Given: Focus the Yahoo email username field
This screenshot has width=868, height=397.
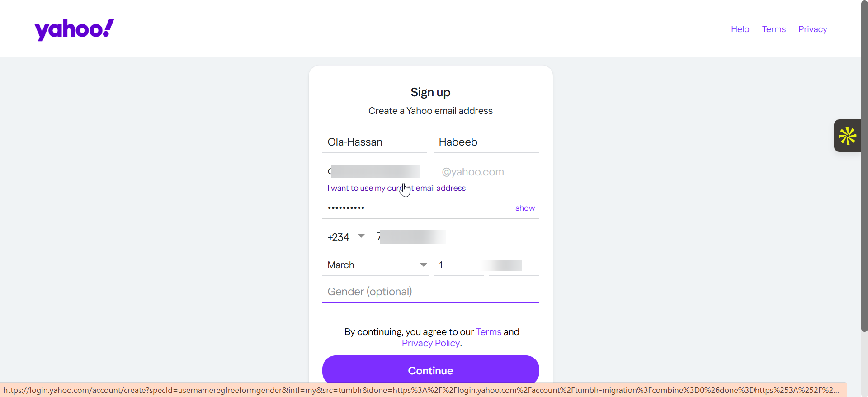Looking at the screenshot, I should click(375, 172).
